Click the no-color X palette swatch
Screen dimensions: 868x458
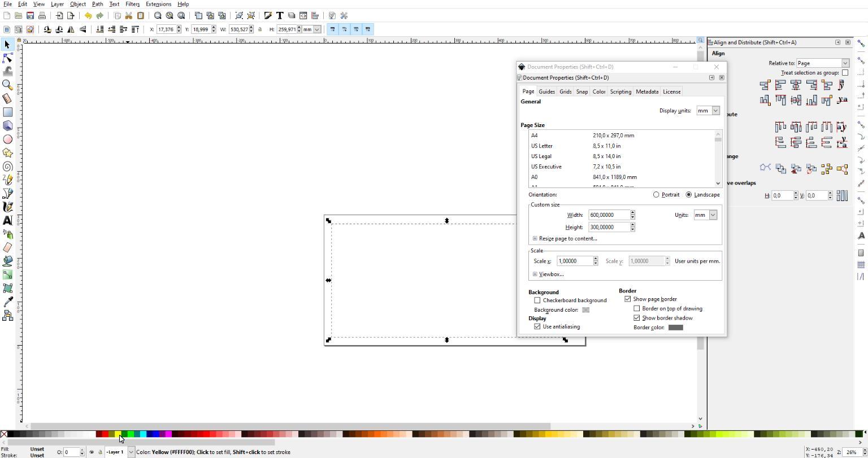4,434
